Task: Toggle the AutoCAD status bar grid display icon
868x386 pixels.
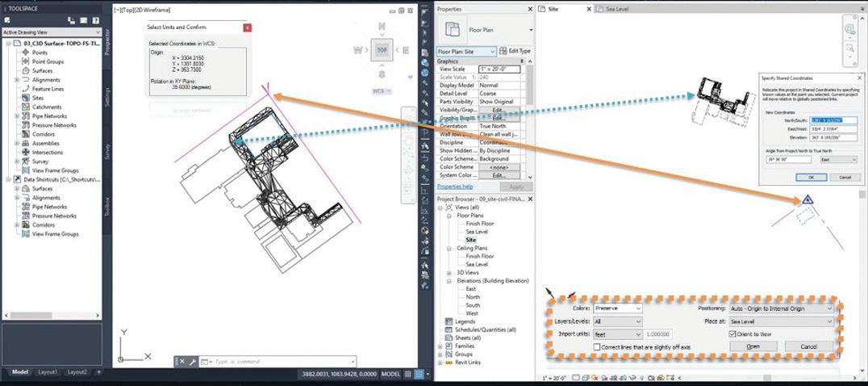Action: click(x=408, y=375)
